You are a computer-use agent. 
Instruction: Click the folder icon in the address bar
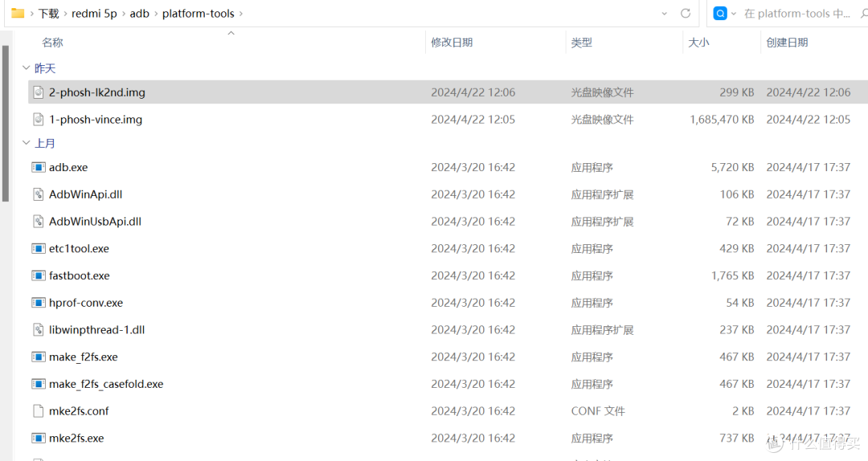(x=18, y=14)
